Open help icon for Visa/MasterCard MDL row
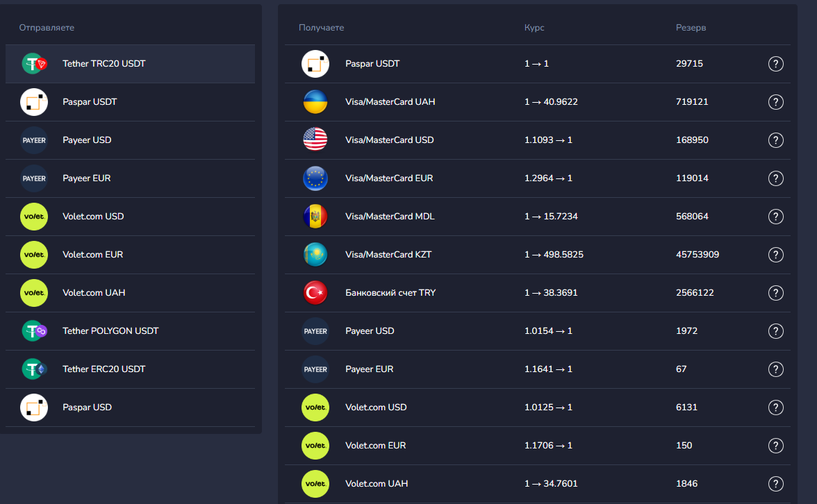Image resolution: width=817 pixels, height=504 pixels. [776, 217]
